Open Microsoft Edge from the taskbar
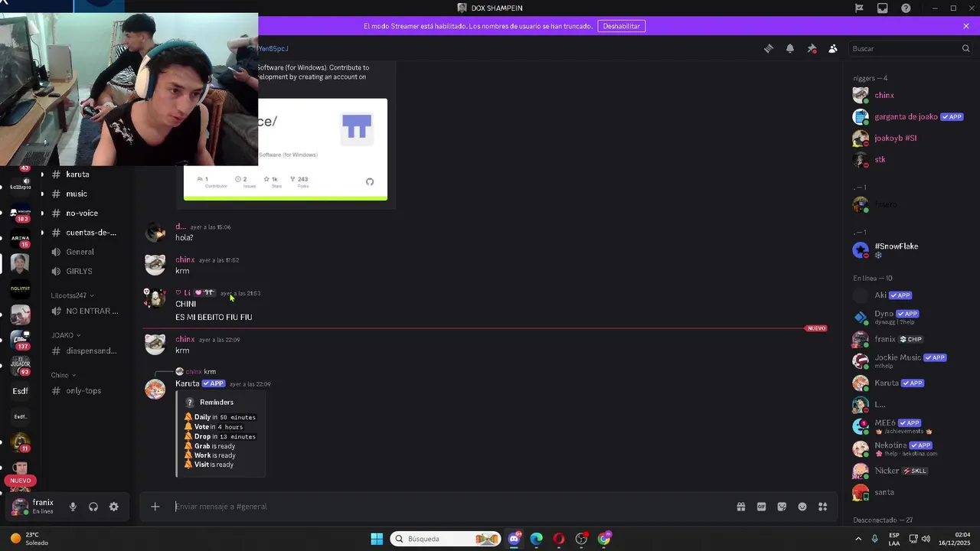The image size is (980, 551). 537,539
